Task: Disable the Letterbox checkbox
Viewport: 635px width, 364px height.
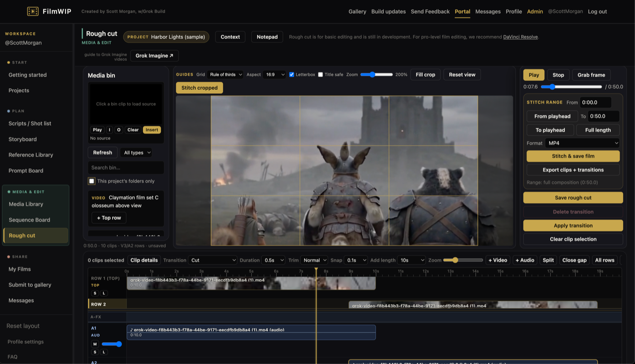Action: coord(292,74)
